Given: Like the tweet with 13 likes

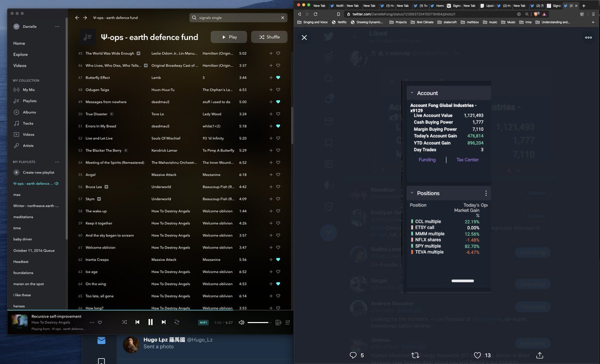Looking at the screenshot, I should tap(477, 355).
